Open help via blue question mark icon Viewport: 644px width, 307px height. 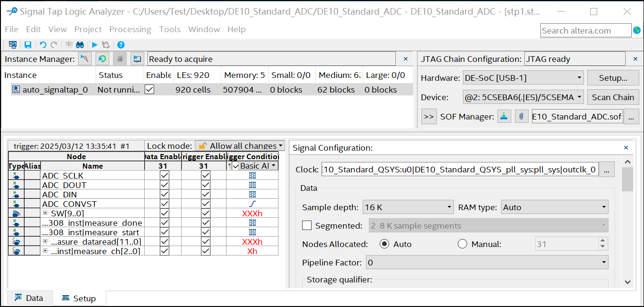[x=121, y=45]
